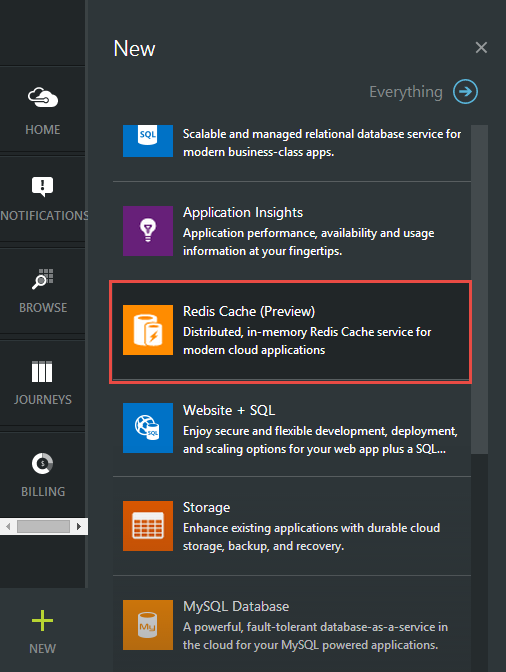The height and width of the screenshot is (672, 506).
Task: Click the MySQL Database icon
Action: pos(148,625)
